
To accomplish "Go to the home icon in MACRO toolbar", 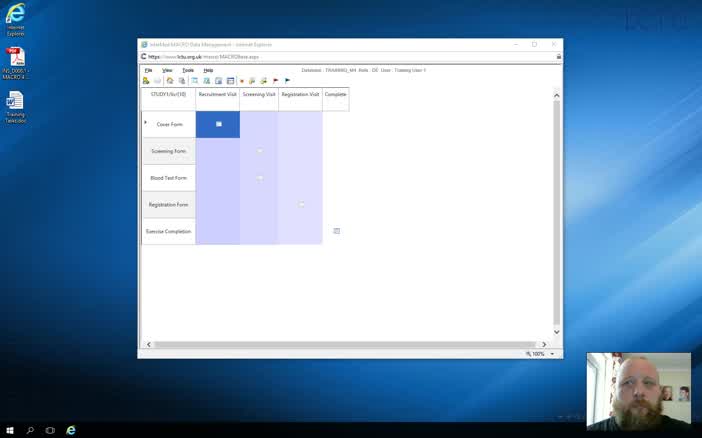I will pos(170,81).
